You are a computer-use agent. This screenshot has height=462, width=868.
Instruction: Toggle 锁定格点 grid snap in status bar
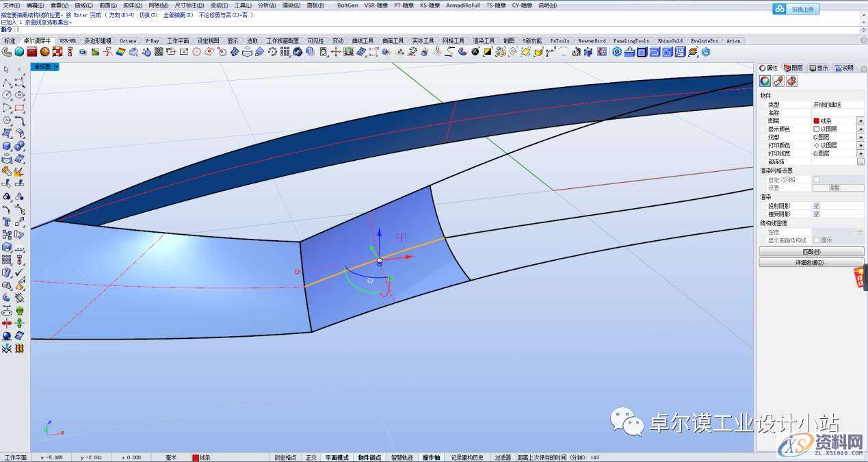(x=285, y=457)
